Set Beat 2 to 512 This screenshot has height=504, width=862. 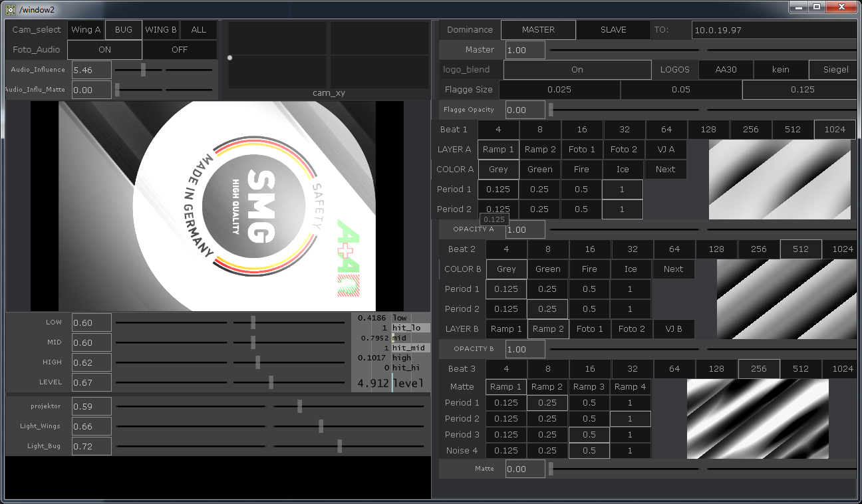[801, 249]
